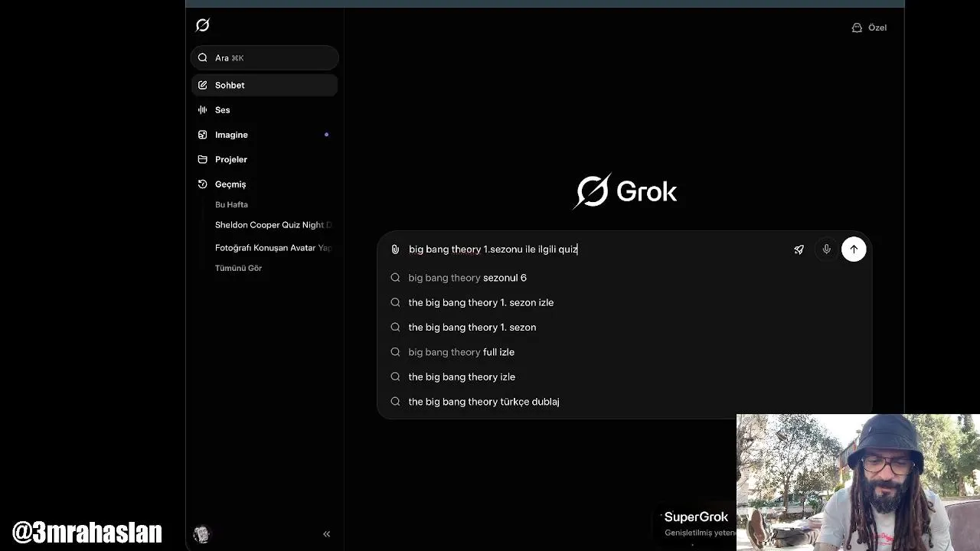Viewport: 980px width, 551px height.
Task: Go to Projeler section
Action: click(265, 159)
